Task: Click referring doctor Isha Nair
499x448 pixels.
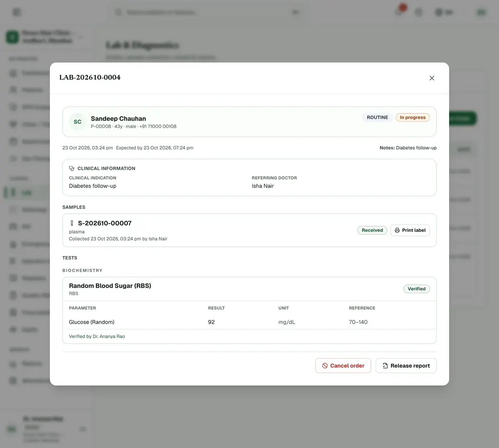Action: click(263, 186)
